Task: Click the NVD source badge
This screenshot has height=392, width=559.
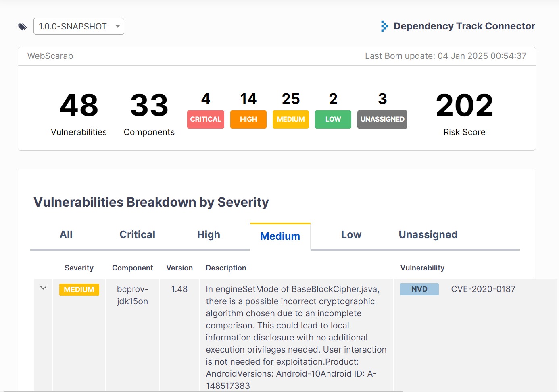Action: pos(419,289)
